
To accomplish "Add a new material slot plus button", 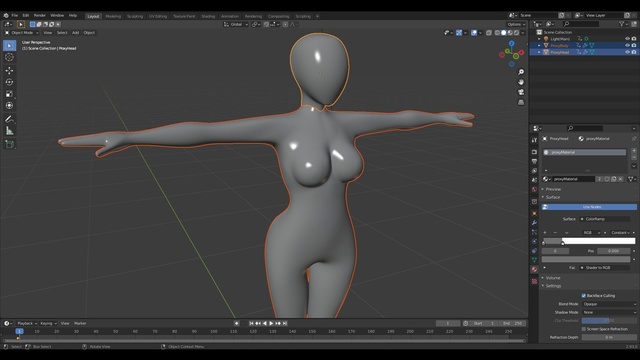I will click(634, 151).
